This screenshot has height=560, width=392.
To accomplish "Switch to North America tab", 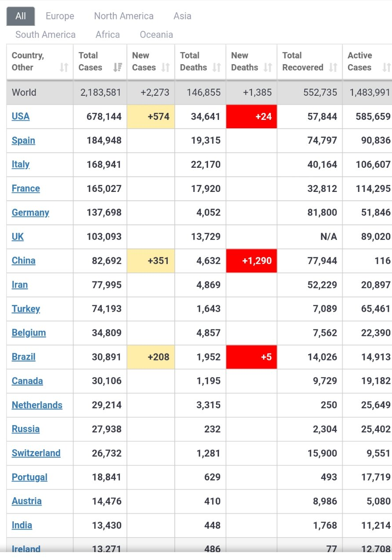I will point(124,16).
